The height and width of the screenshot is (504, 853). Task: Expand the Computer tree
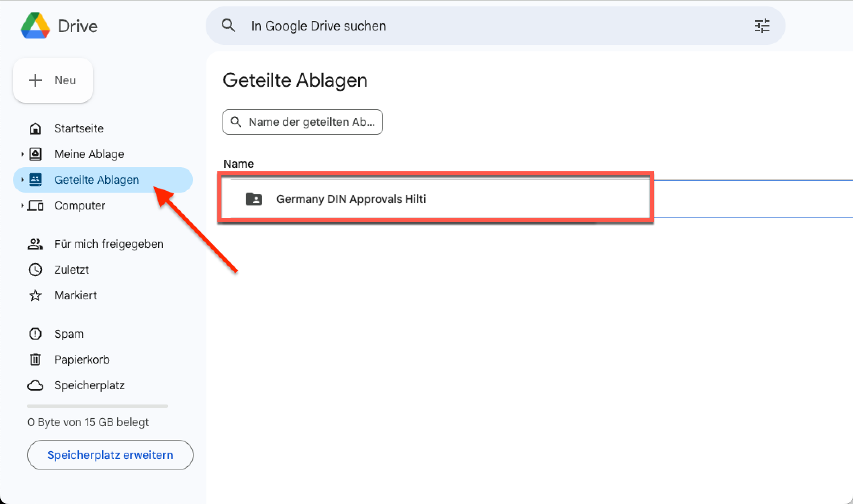tap(22, 205)
